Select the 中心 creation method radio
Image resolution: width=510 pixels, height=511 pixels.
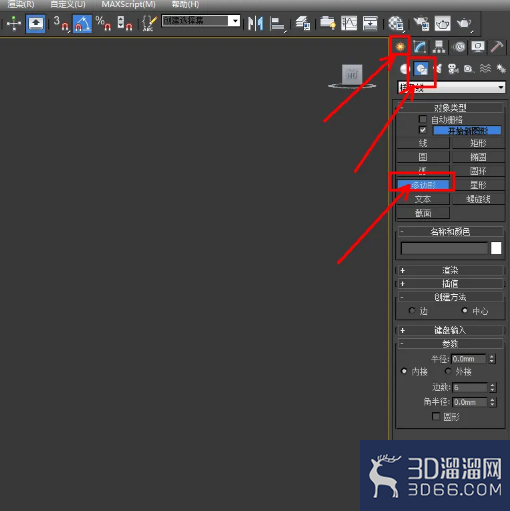464,310
